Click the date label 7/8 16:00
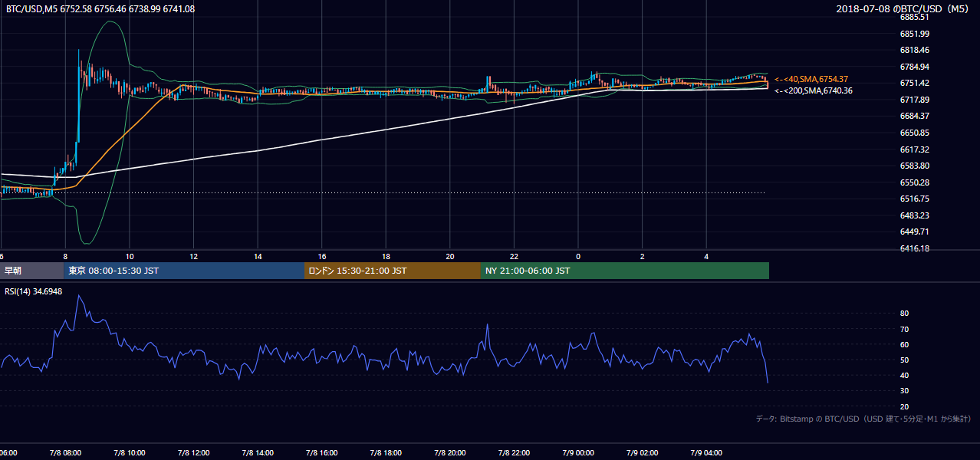The image size is (980, 460). 322,453
